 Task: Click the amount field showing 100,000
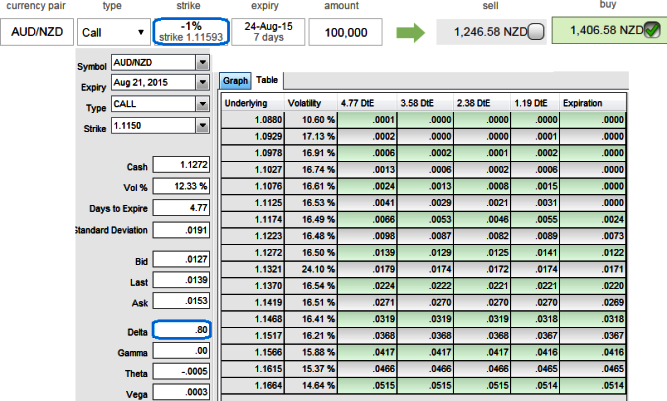345,32
